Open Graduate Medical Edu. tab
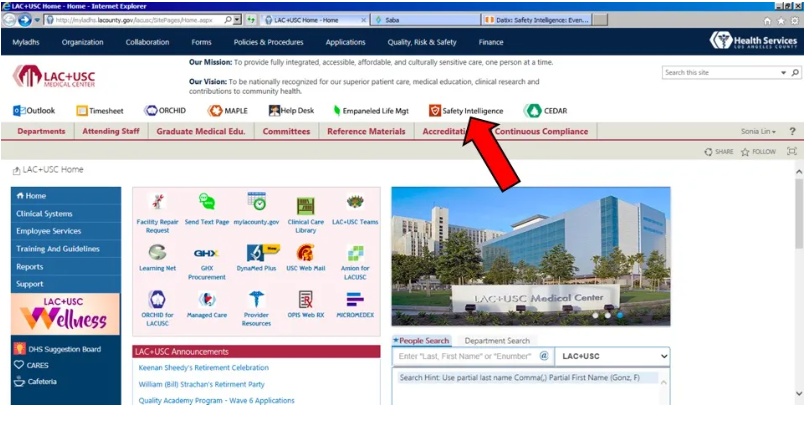 [201, 131]
